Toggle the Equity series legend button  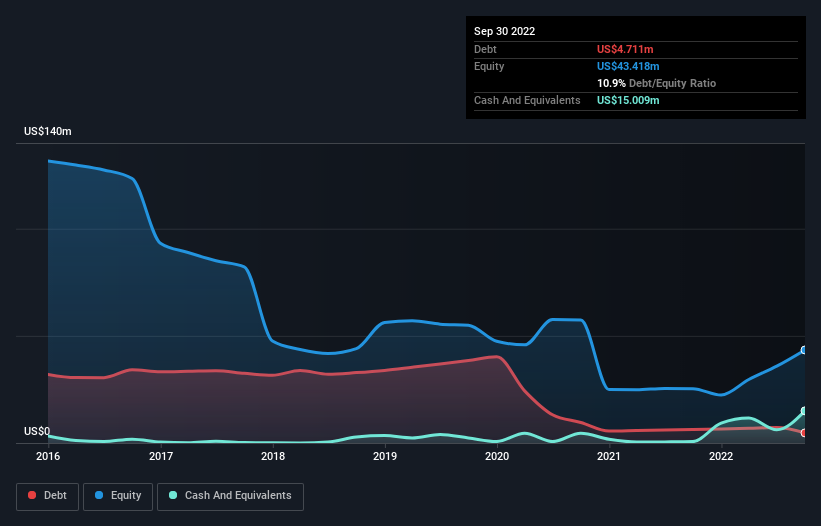(x=118, y=496)
